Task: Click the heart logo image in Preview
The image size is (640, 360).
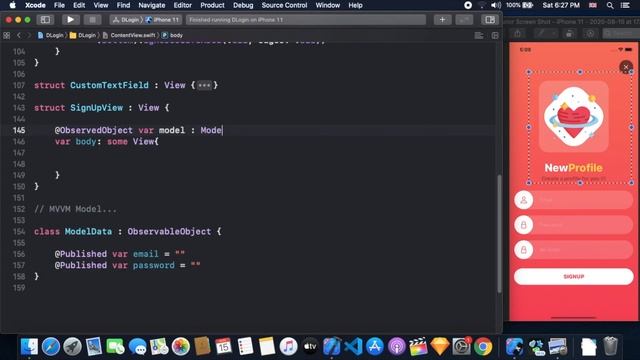Action: pos(573,117)
